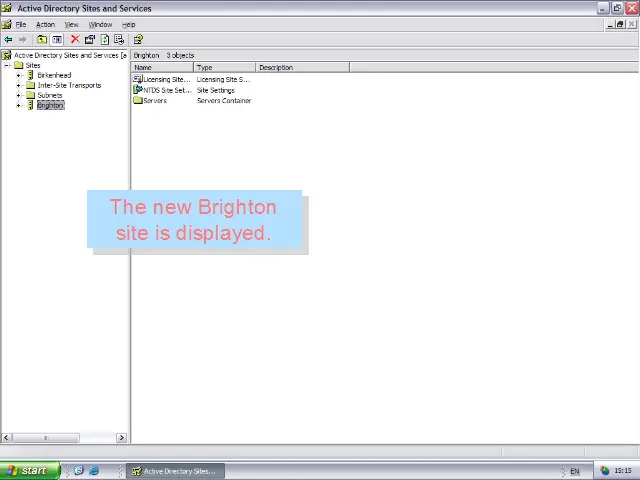Expand the Inter-Site Transports node

(18, 85)
